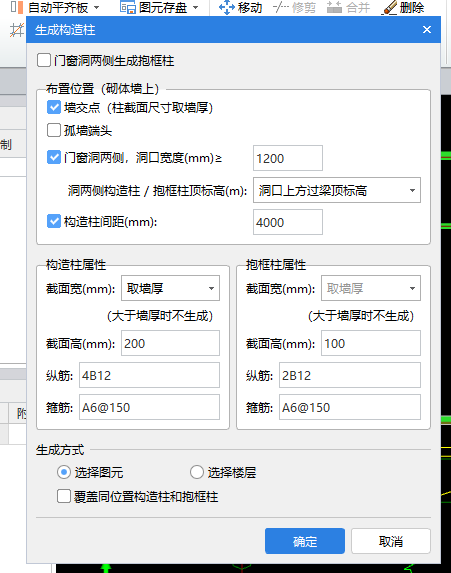
Task: Click 抱框柱 截面高 field showing 100
Action: pyautogui.click(x=371, y=343)
